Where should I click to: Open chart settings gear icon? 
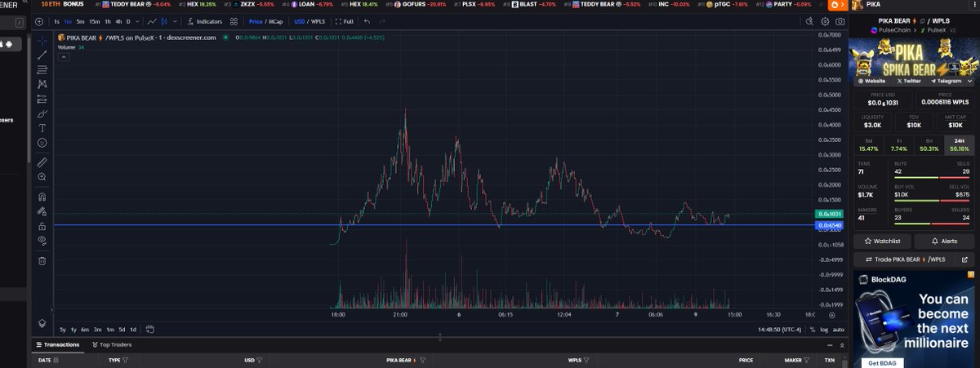point(824,22)
